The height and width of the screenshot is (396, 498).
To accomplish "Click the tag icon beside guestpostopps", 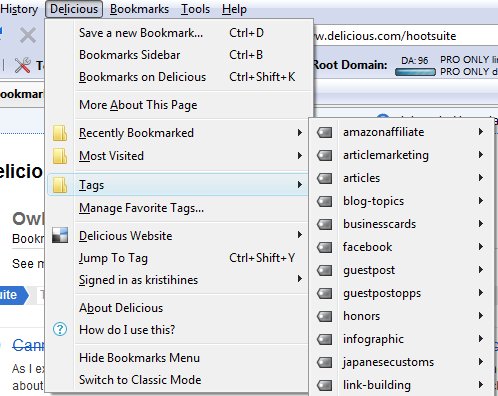I will click(325, 293).
